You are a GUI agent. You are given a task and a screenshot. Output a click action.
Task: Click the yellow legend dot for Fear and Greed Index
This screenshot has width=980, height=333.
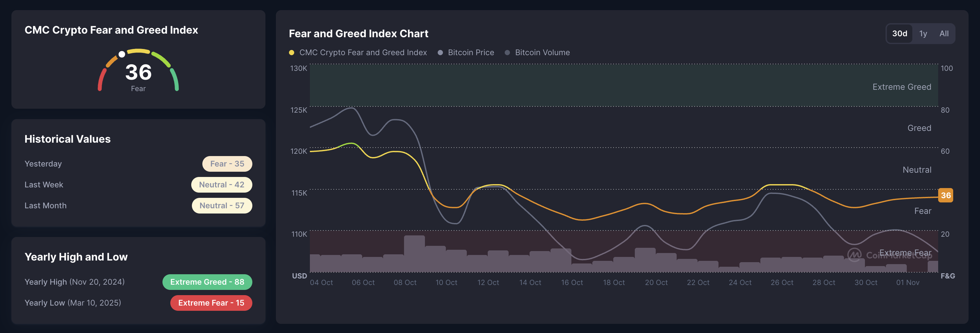click(292, 53)
